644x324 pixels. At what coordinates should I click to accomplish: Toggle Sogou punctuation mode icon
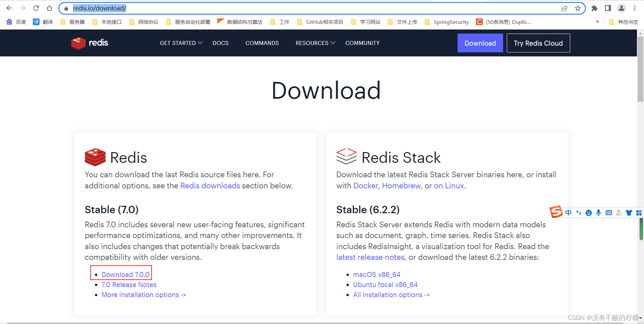579,213
